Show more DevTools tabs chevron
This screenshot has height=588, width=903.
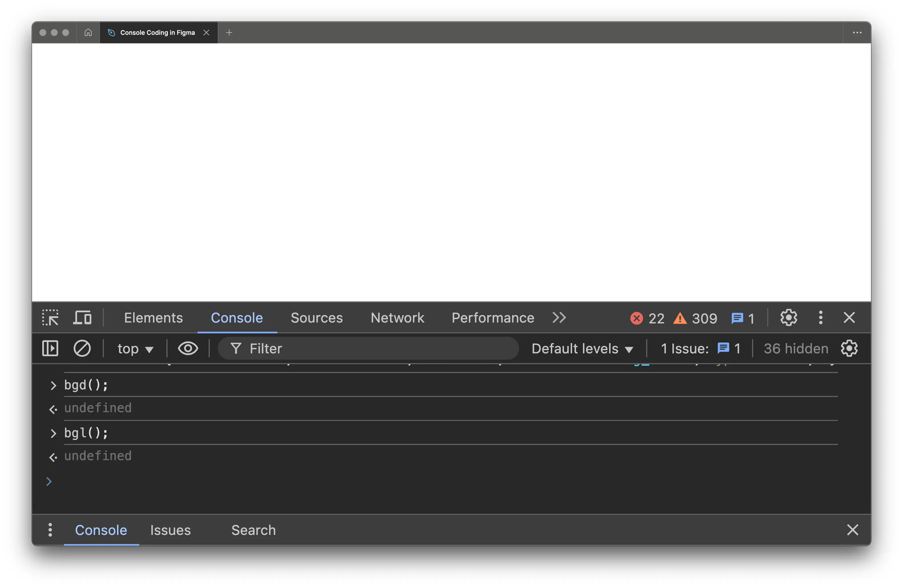tap(559, 317)
